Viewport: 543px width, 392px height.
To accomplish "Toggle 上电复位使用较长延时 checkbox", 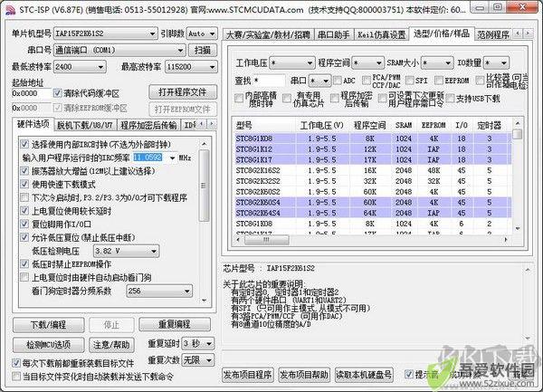I will pos(24,211).
